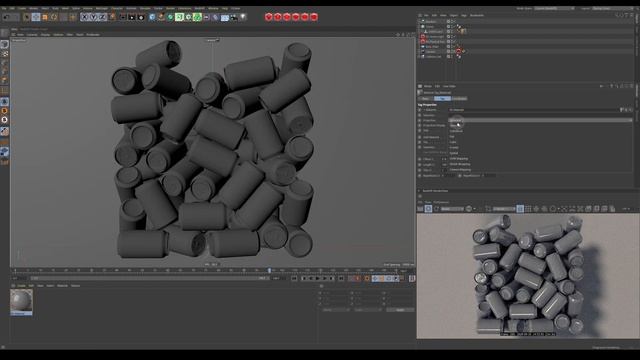Click the Offset U value field
This screenshot has width=640, height=360.
click(443, 159)
